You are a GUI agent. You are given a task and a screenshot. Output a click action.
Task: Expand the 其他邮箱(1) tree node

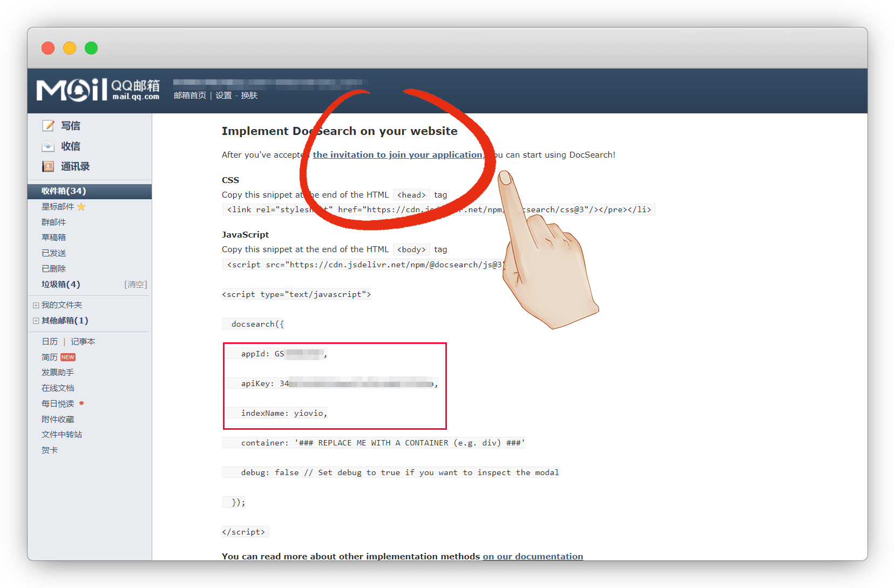(x=36, y=321)
